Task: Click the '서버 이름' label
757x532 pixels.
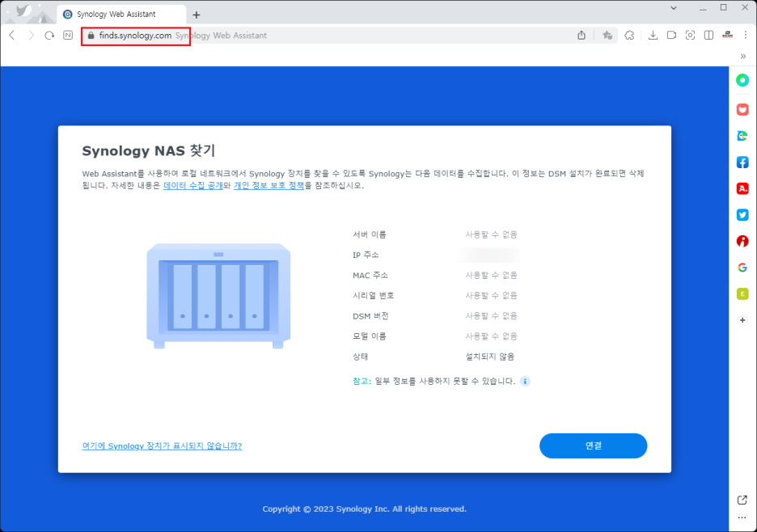Action: 370,234
